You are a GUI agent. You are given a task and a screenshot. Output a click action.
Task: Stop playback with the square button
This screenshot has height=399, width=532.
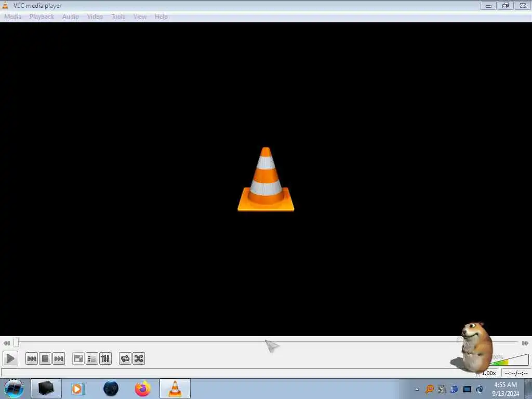click(45, 358)
